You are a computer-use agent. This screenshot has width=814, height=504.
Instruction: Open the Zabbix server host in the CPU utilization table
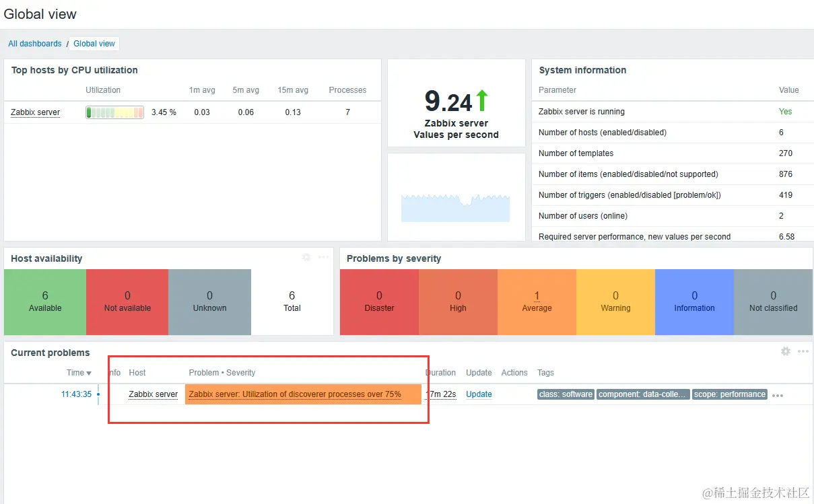tap(35, 112)
